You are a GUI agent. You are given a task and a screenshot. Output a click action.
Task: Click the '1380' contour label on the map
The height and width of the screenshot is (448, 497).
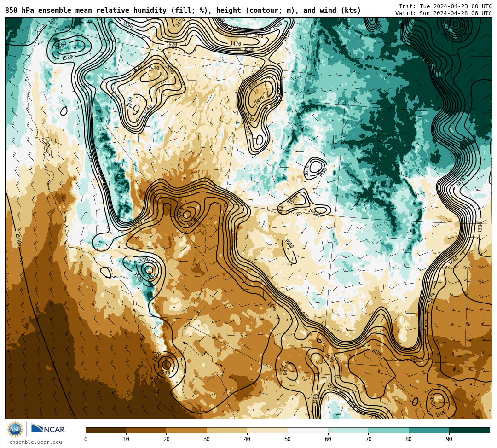(x=480, y=227)
